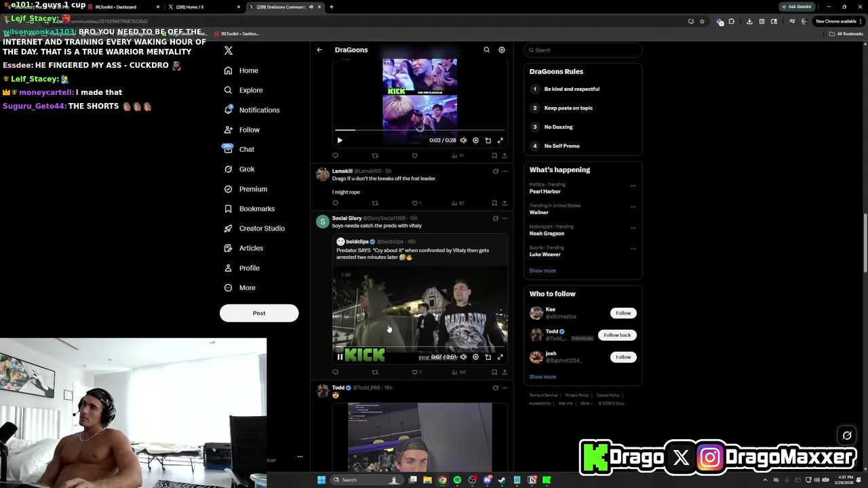Show more under What's happening

[542, 270]
